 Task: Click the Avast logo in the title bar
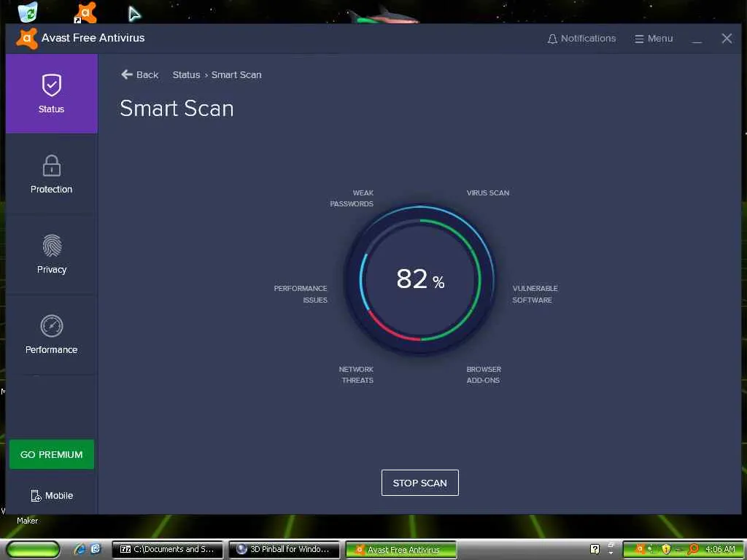coord(27,39)
